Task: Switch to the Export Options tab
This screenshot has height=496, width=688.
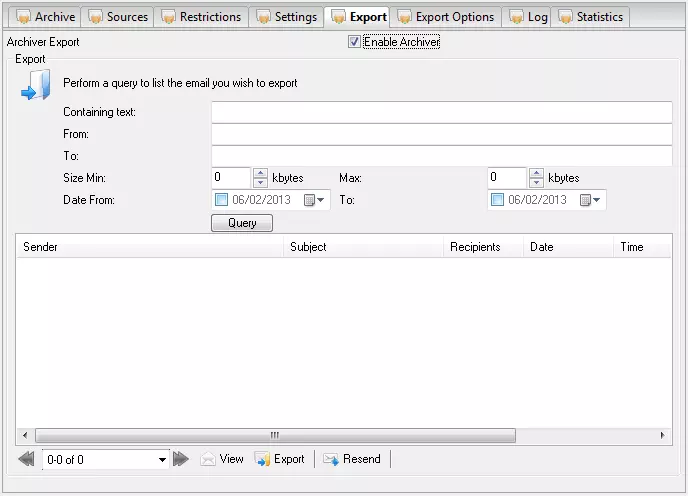Action: (x=446, y=17)
